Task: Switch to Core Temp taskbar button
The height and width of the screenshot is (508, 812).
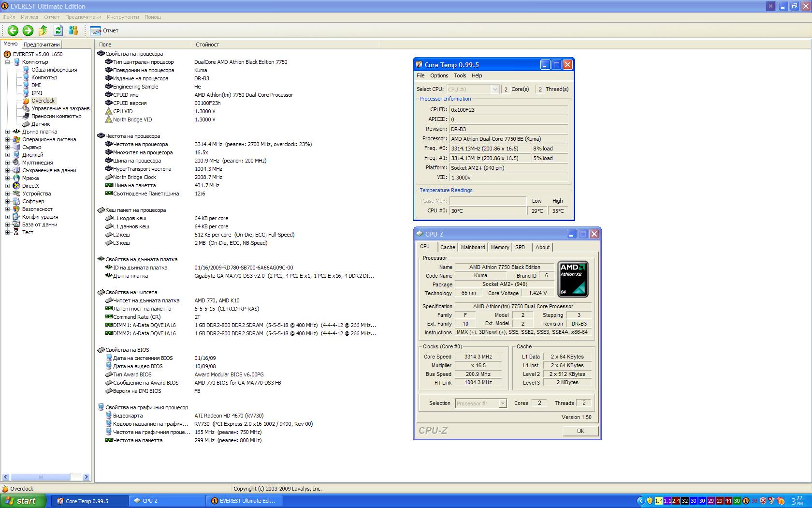Action: (91, 501)
